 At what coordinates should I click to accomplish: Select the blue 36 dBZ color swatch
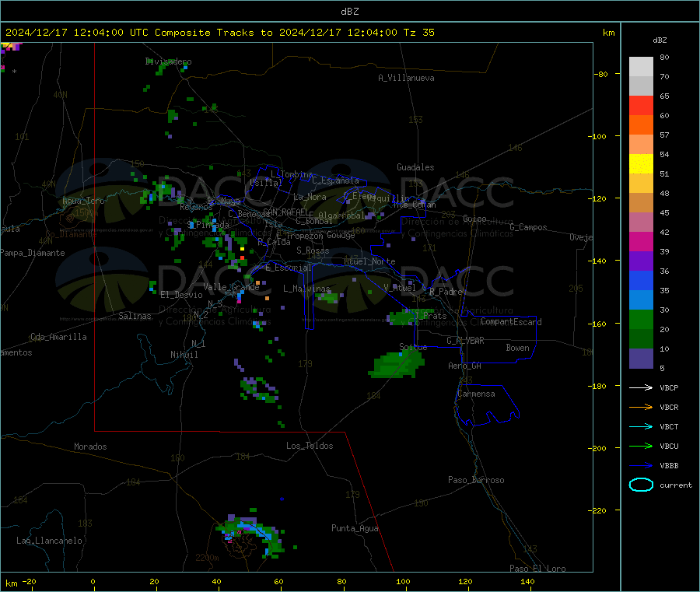click(x=641, y=280)
